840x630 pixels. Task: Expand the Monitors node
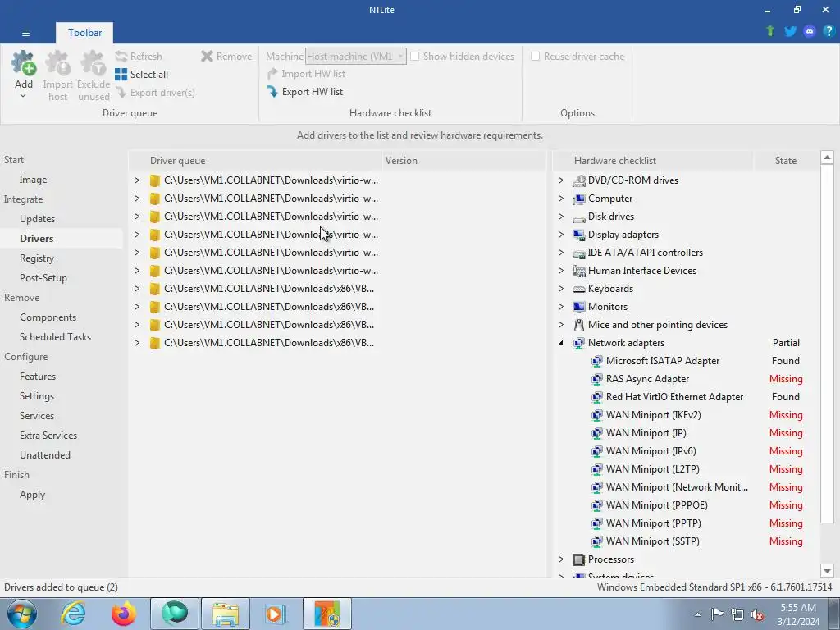click(x=561, y=307)
